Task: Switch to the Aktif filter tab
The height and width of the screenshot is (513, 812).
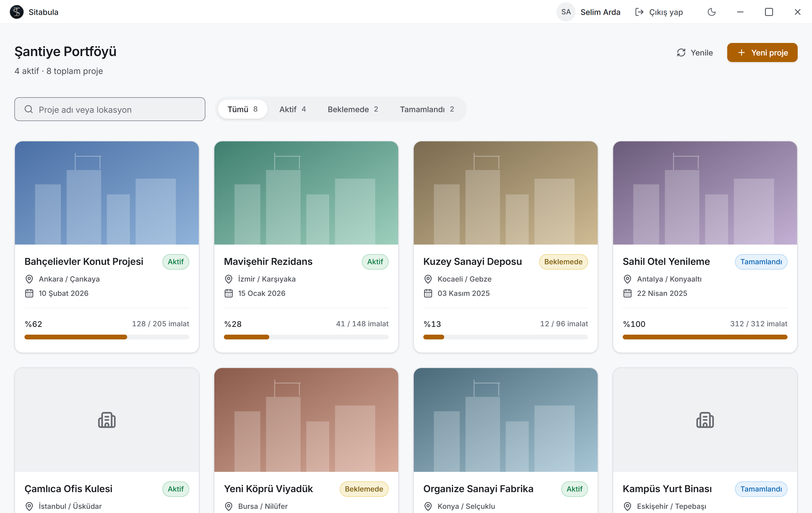Action: [292, 109]
